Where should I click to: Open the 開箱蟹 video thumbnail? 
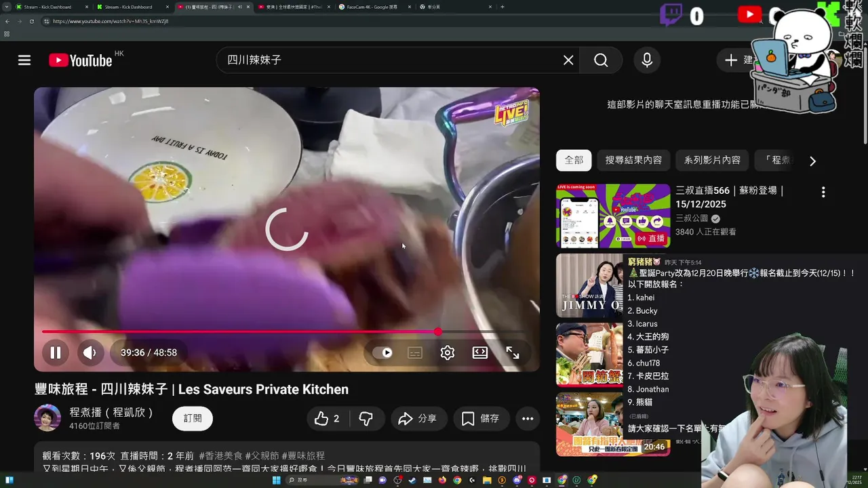[589, 354]
